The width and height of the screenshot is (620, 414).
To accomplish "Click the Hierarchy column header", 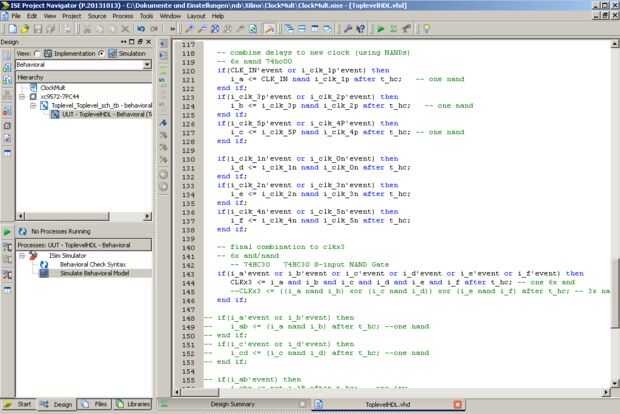I will [83, 77].
